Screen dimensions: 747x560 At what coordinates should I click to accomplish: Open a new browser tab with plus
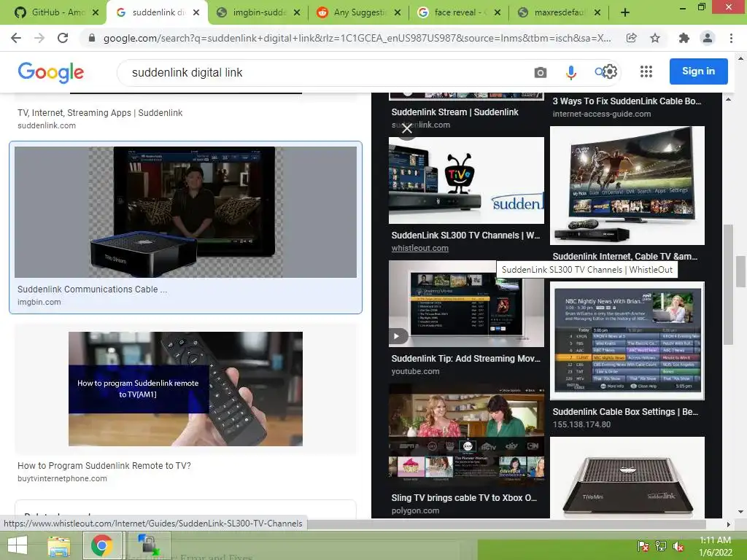[x=625, y=12]
